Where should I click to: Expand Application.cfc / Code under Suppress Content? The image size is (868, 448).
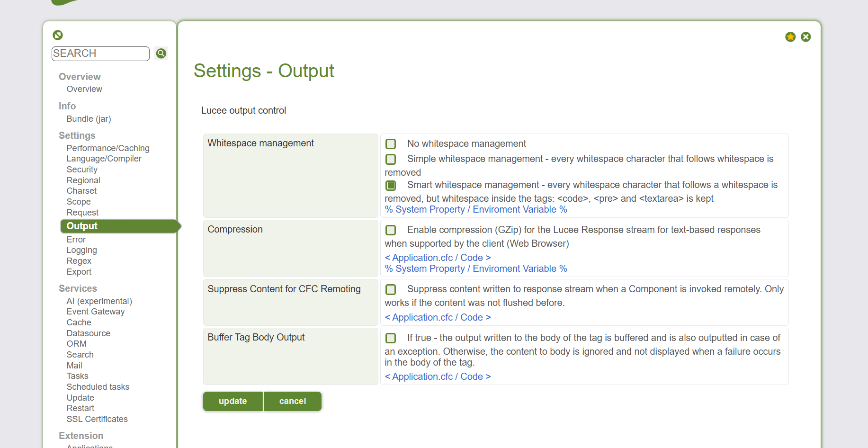[438, 317]
